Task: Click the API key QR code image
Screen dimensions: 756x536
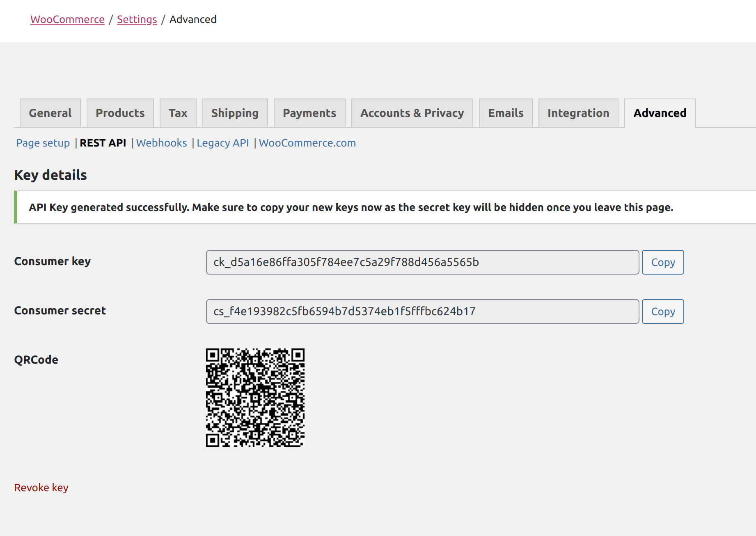Action: coord(255,398)
